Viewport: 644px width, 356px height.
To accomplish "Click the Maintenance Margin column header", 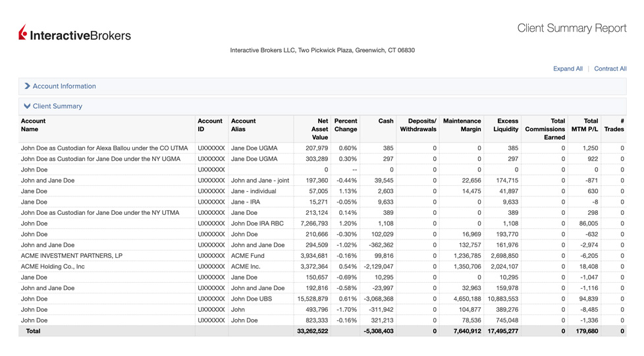I will click(x=462, y=125).
